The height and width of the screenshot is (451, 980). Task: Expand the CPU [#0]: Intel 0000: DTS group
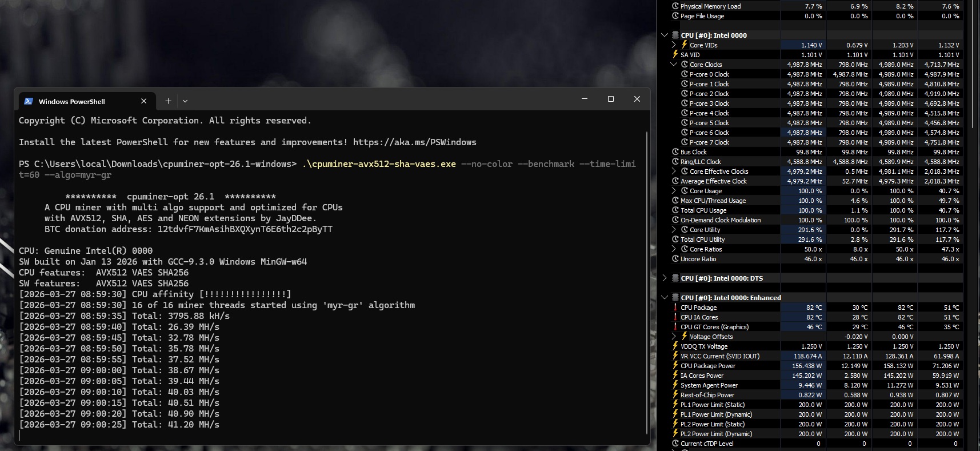point(665,278)
